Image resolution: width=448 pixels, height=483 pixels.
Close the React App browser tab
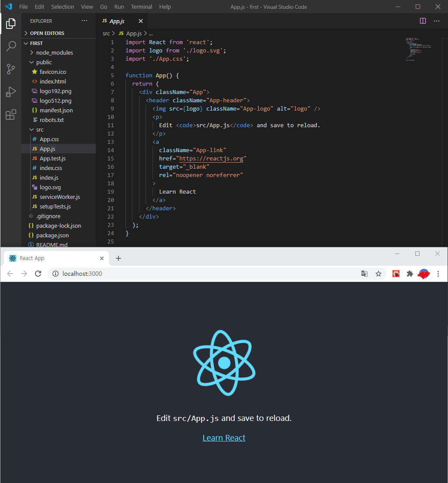coord(102,258)
